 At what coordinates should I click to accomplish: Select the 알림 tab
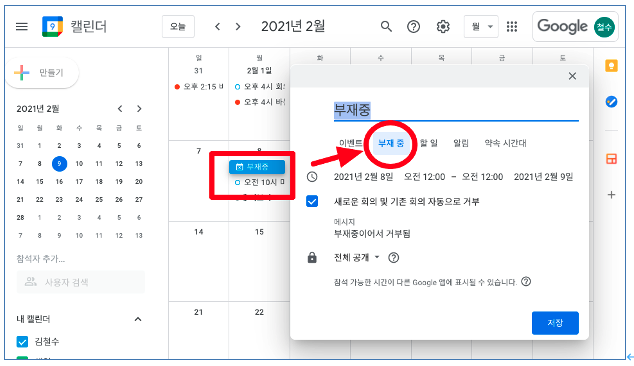coord(461,143)
